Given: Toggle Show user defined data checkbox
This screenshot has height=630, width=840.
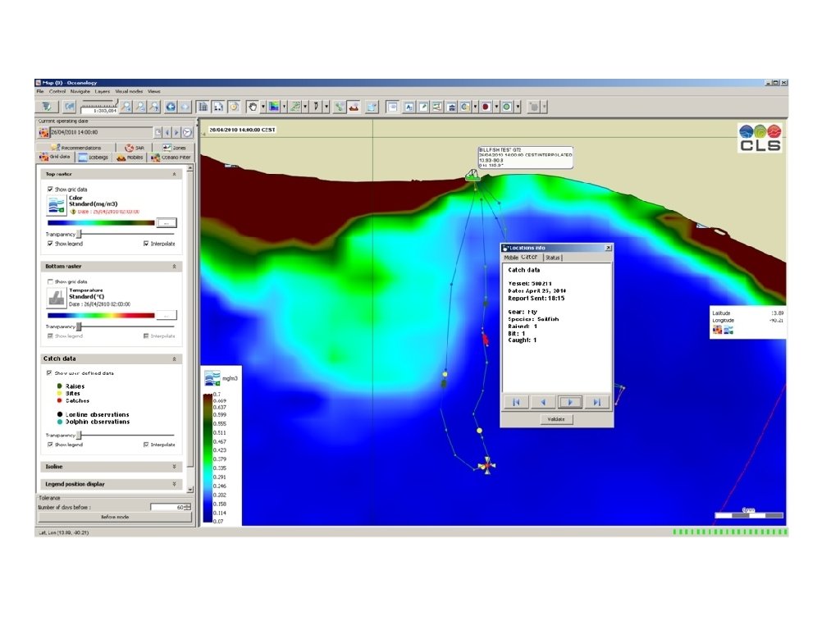Looking at the screenshot, I should pos(49,373).
